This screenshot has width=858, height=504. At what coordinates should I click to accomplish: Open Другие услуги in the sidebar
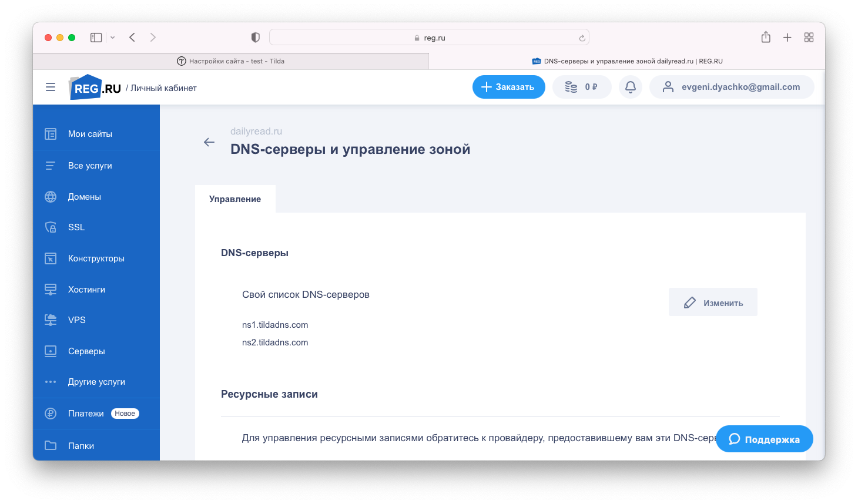pyautogui.click(x=96, y=382)
